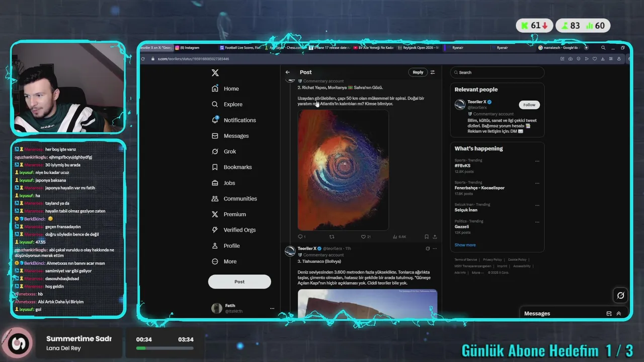This screenshot has width=644, height=362.
Task: Open Bookmarks in the sidebar
Action: (231, 167)
